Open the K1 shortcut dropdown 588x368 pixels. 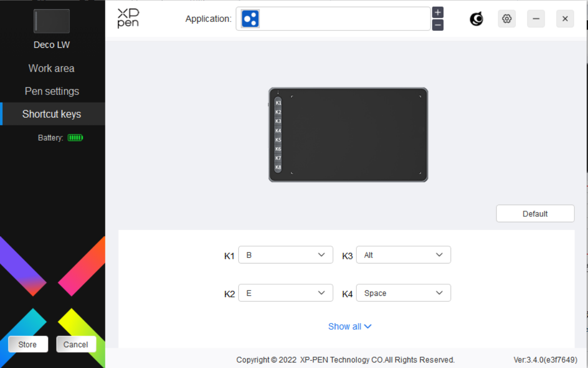point(285,255)
